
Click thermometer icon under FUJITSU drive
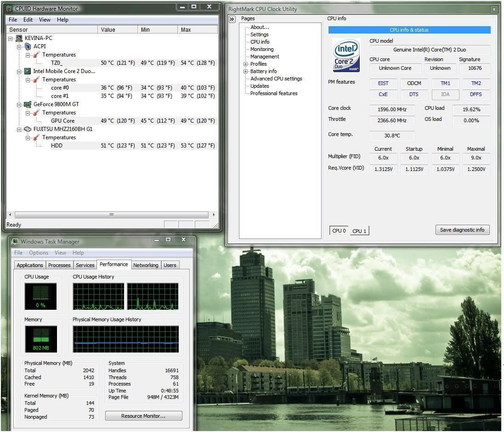36,137
